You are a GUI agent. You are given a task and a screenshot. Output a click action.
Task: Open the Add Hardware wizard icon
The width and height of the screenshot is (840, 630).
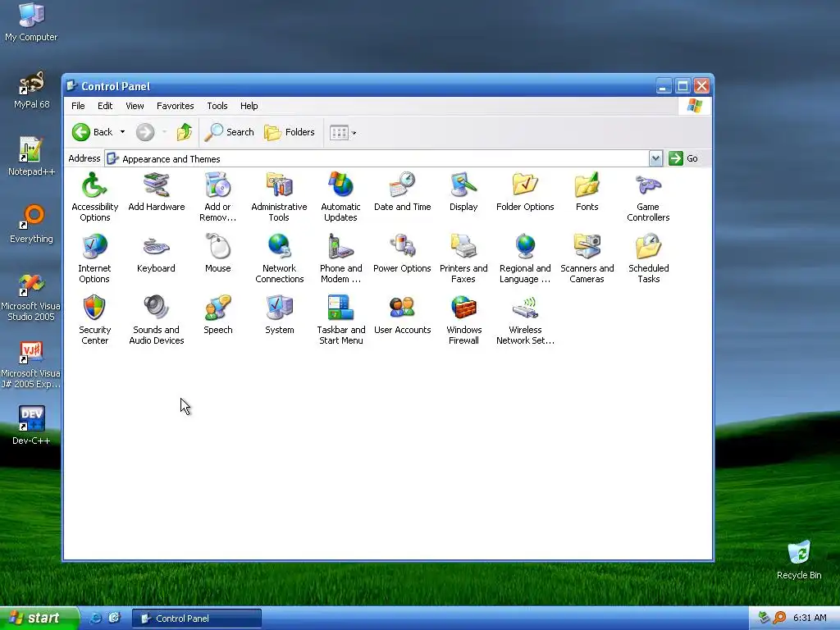[x=157, y=192]
